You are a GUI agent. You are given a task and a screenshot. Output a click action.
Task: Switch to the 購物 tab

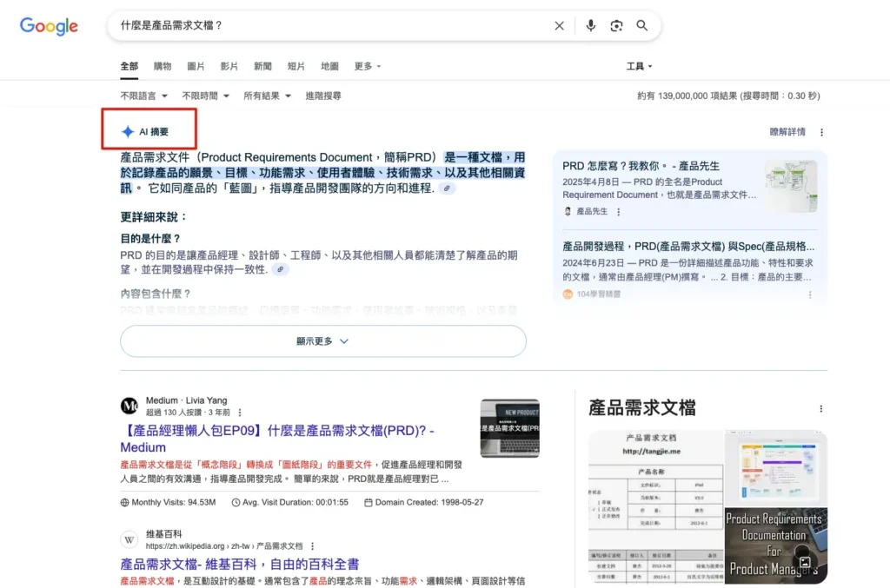(x=163, y=66)
